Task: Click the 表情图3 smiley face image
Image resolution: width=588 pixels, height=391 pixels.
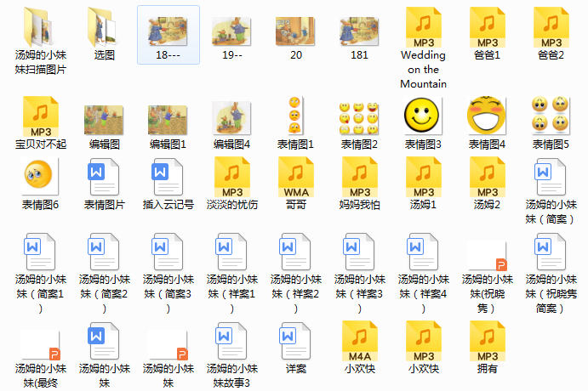Action: [423, 116]
